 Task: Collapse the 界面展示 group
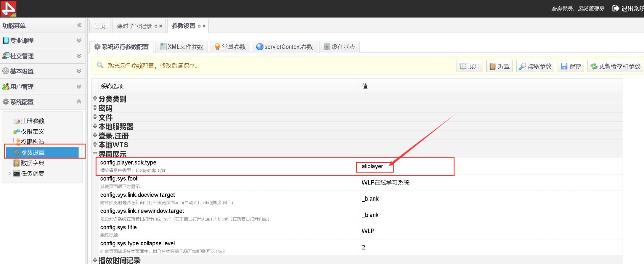point(95,153)
